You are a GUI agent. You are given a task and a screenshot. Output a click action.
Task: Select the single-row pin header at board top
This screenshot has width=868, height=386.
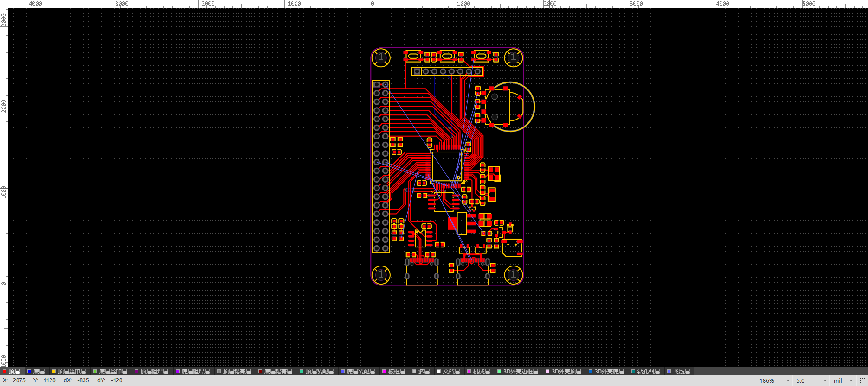click(x=447, y=71)
